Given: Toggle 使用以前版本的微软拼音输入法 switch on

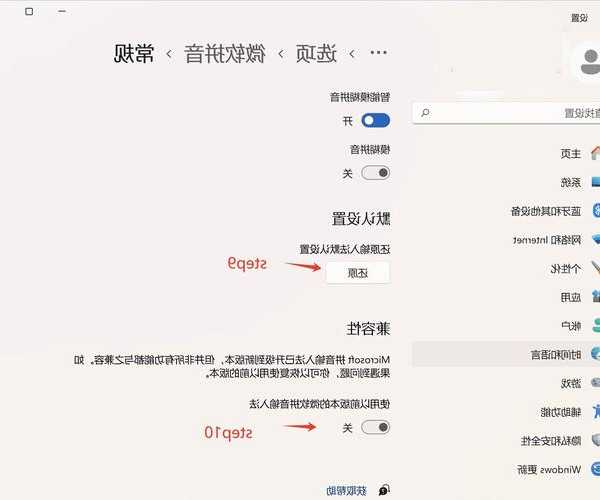Looking at the screenshot, I should pos(375,427).
